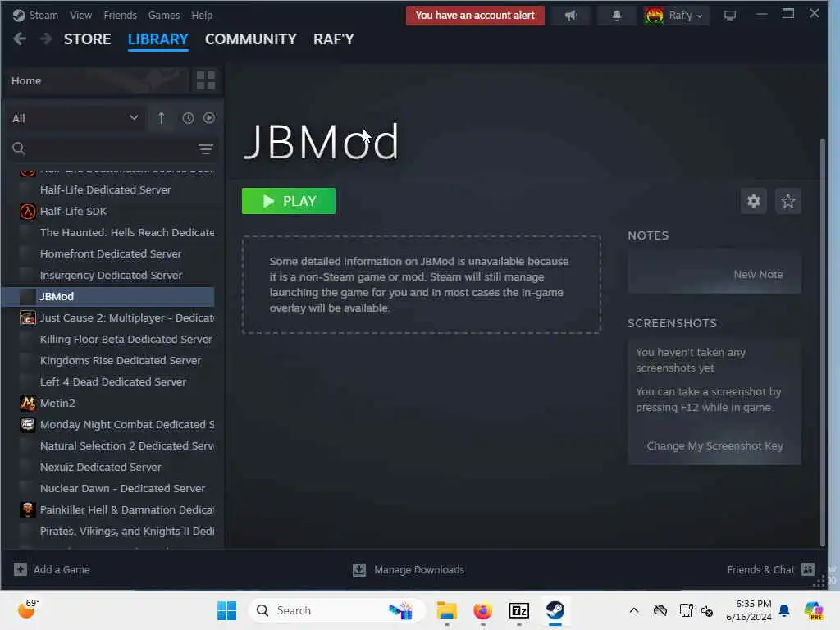Screen dimensions: 840x630
Task: Click the Just Cause 2 game icon
Action: click(x=28, y=317)
